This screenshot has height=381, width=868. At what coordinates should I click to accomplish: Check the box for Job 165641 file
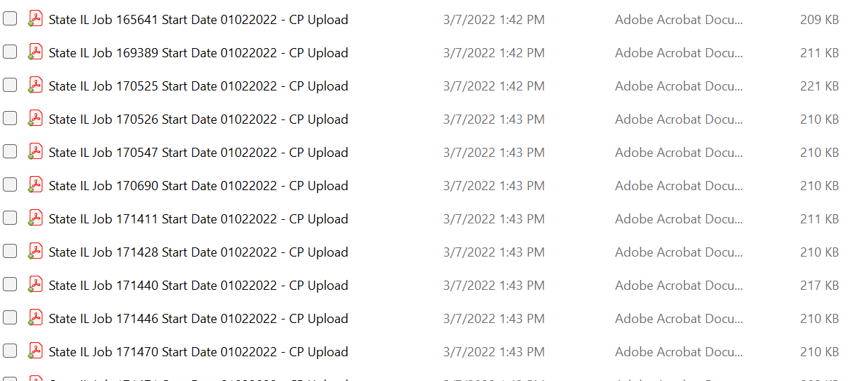pyautogui.click(x=10, y=19)
